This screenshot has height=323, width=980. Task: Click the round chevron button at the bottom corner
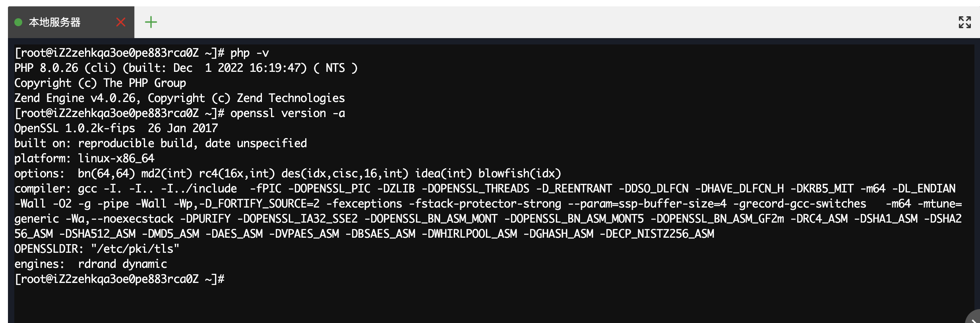point(974,317)
